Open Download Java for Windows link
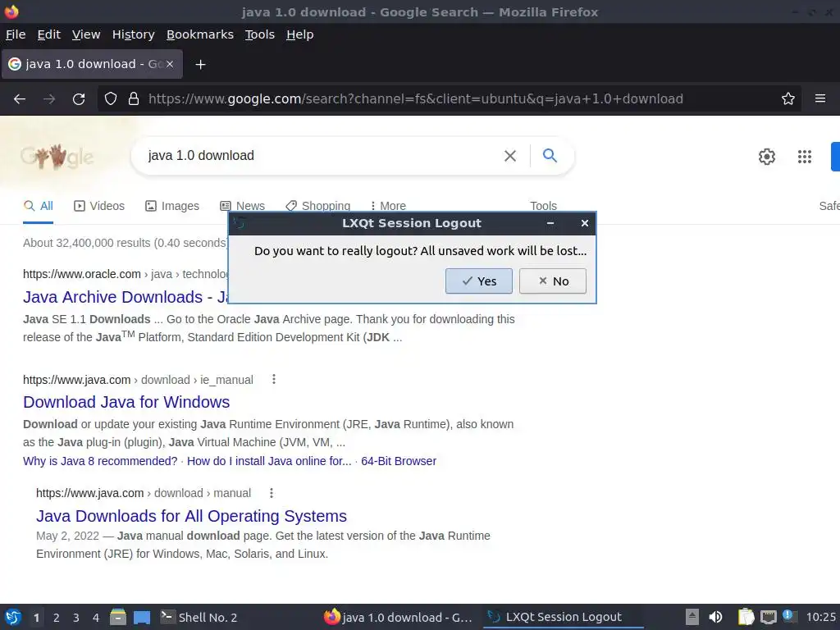Viewport: 840px width, 630px height. click(x=126, y=402)
